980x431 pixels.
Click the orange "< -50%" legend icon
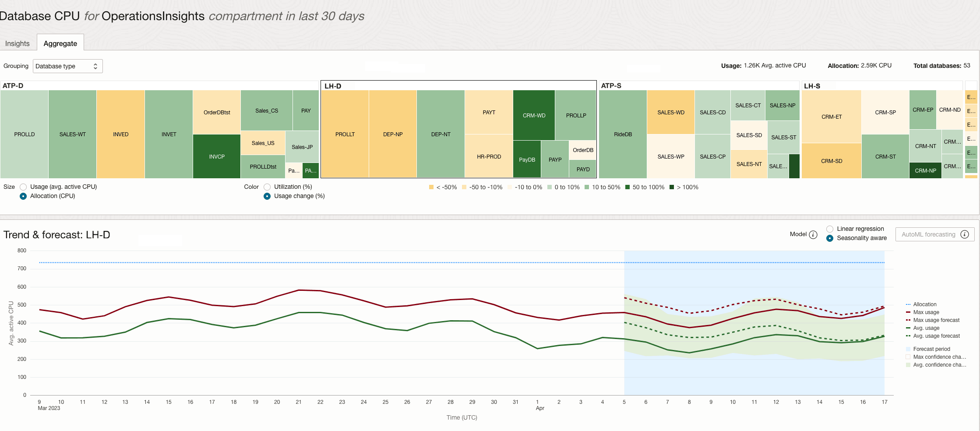coord(432,187)
